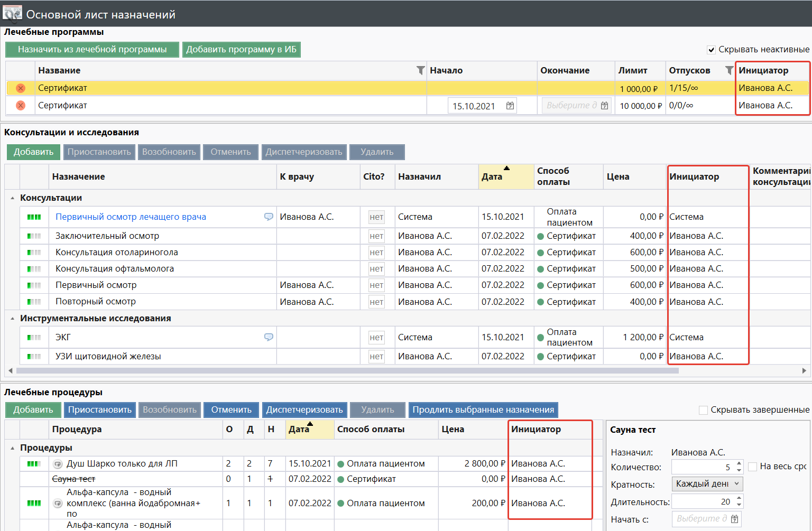The width and height of the screenshot is (812, 531).
Task: Tick the На весь срок checkbox
Action: pos(753,467)
